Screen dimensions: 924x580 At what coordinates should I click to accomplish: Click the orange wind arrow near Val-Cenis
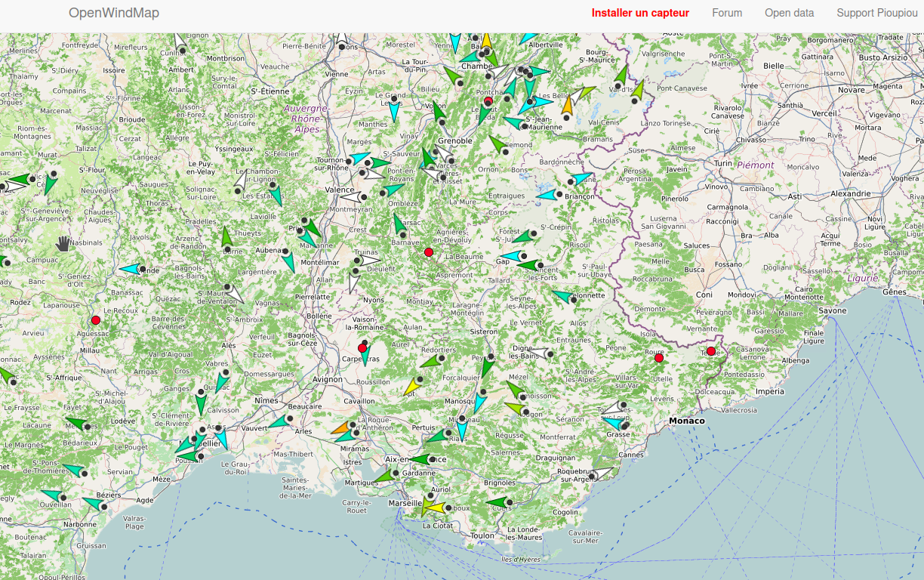click(x=568, y=106)
